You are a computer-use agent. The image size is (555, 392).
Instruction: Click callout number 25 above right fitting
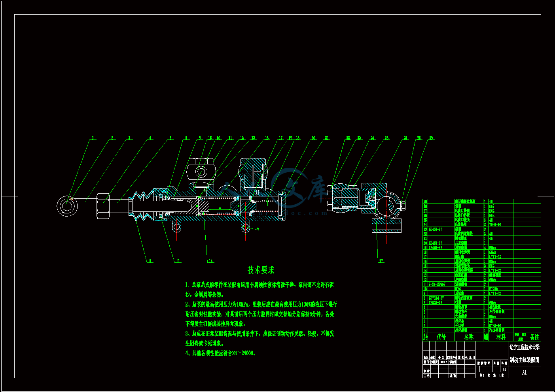[386, 138]
